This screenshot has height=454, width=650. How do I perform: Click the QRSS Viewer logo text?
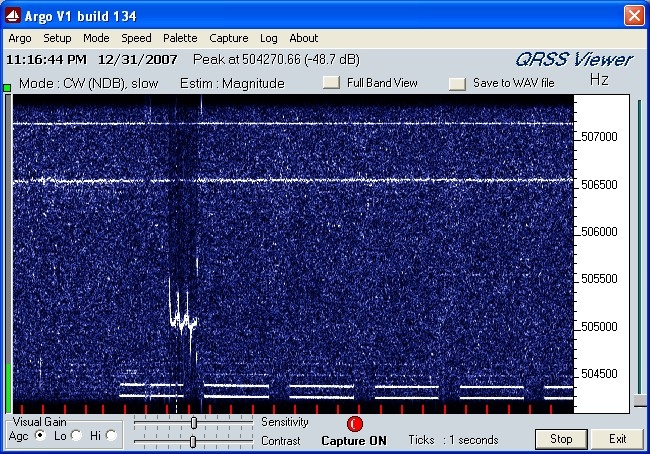tap(574, 60)
